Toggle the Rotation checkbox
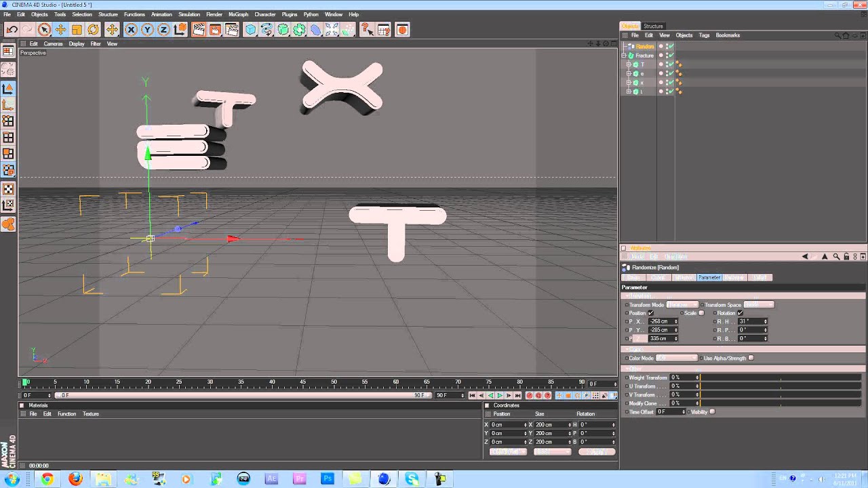The image size is (868, 488). 740,313
